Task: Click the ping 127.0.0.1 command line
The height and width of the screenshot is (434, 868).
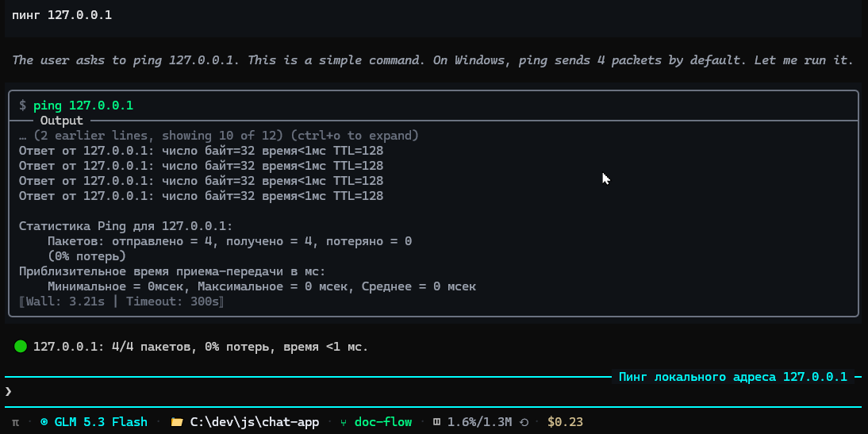Action: (x=83, y=106)
